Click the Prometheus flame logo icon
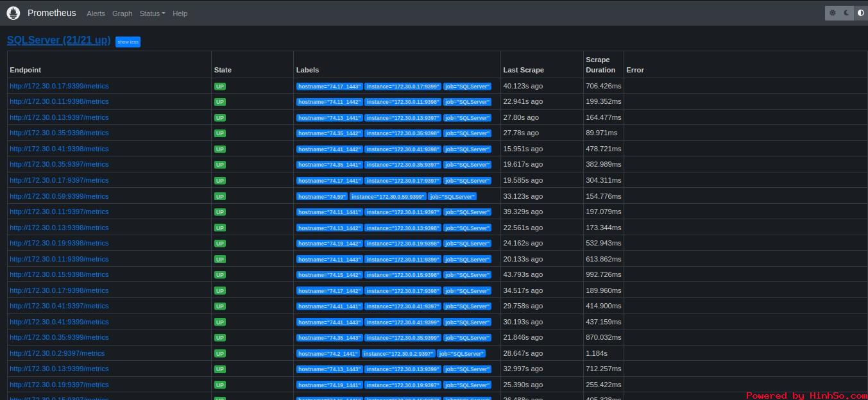The height and width of the screenshot is (400, 868). (13, 13)
